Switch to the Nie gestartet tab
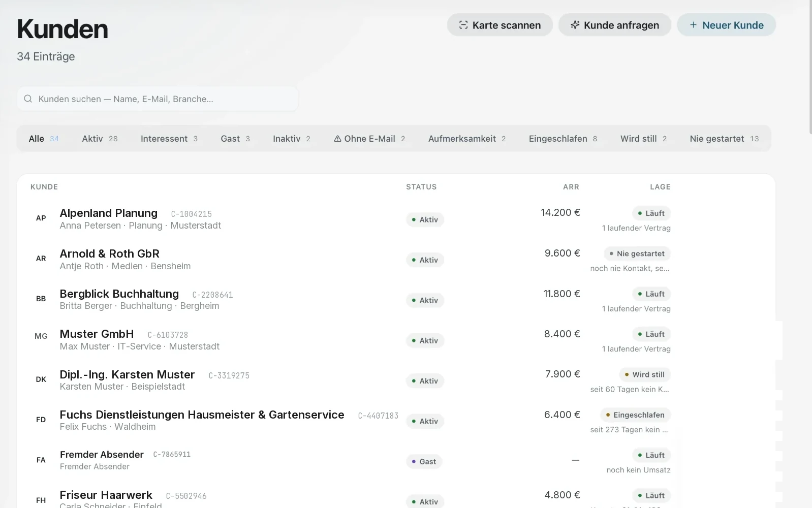This screenshot has height=508, width=812. coord(724,139)
